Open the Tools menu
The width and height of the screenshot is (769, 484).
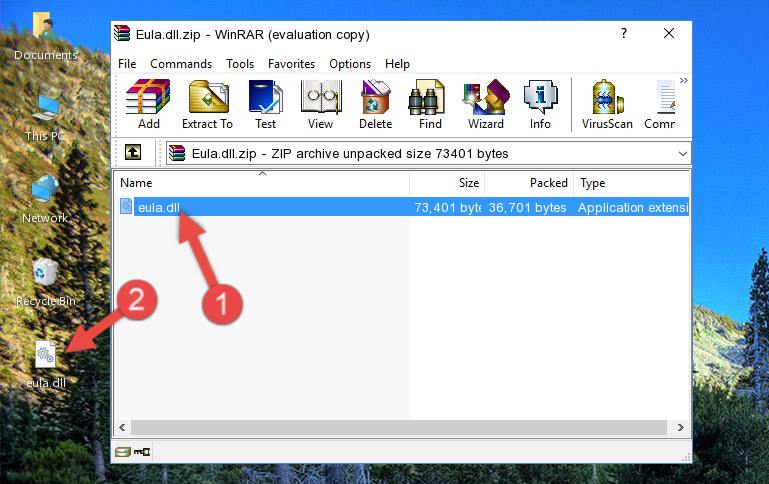point(240,64)
